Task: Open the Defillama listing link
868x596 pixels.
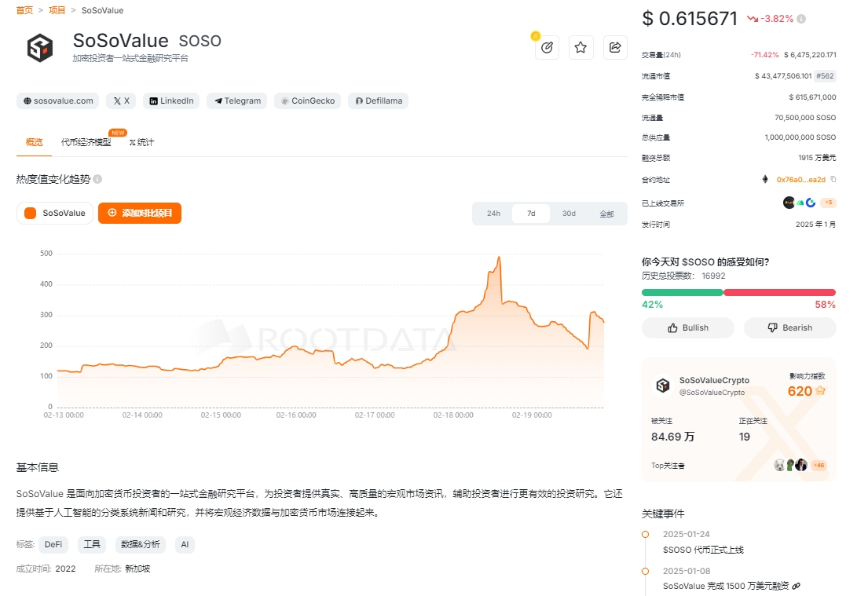Action: pyautogui.click(x=378, y=101)
